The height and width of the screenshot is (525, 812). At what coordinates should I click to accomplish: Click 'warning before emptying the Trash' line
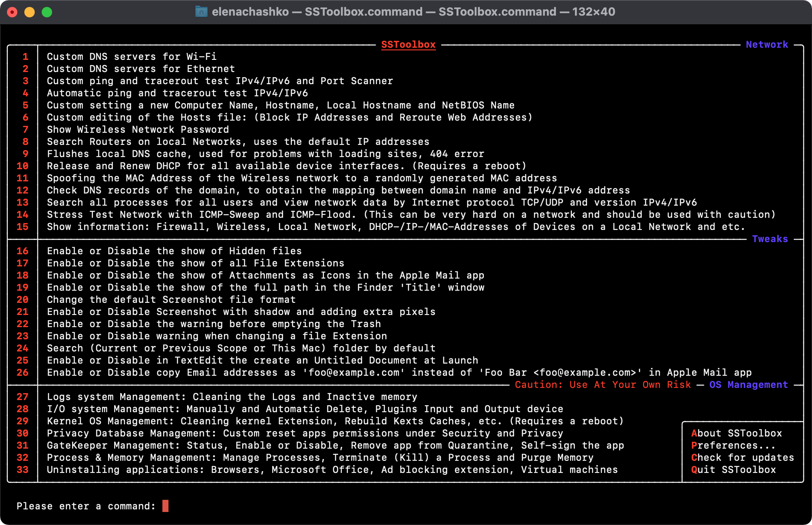pos(214,324)
